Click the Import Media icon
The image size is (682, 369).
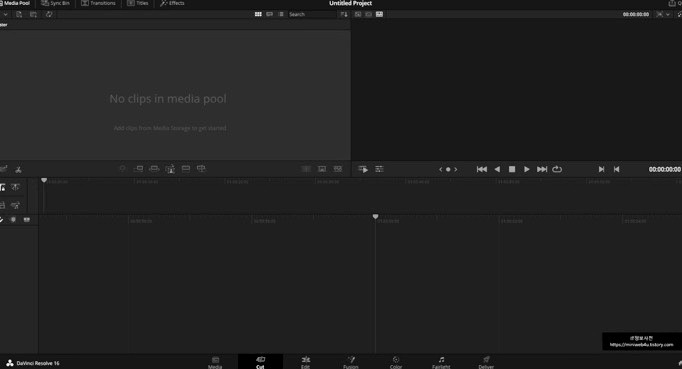coord(19,14)
